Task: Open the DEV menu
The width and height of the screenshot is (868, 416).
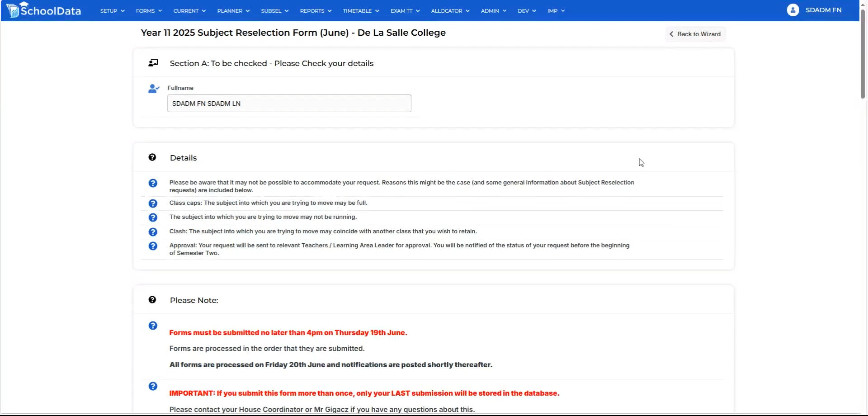Action: [x=527, y=11]
